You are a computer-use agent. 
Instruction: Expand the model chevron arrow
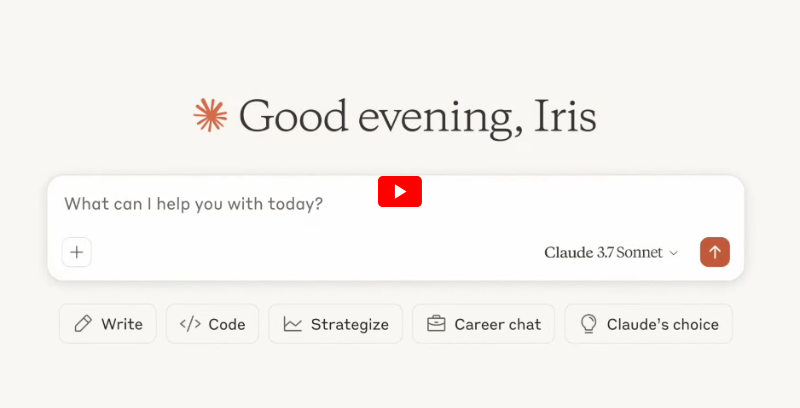pos(674,253)
